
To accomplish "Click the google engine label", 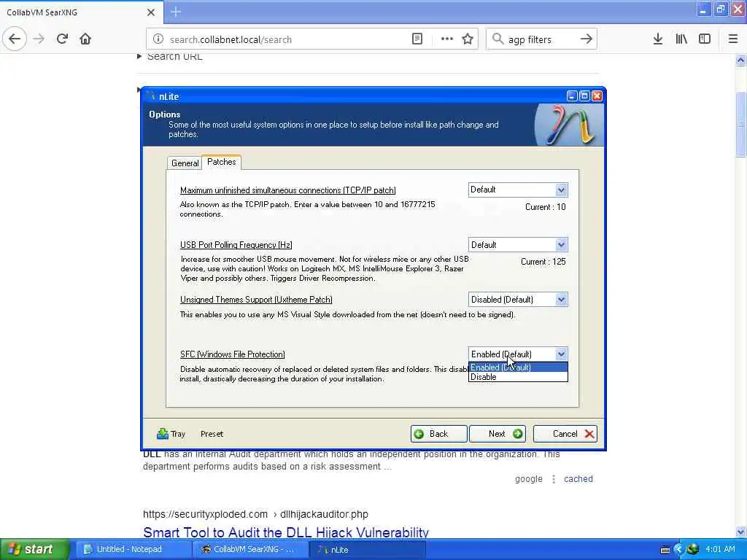I will coord(528,479).
